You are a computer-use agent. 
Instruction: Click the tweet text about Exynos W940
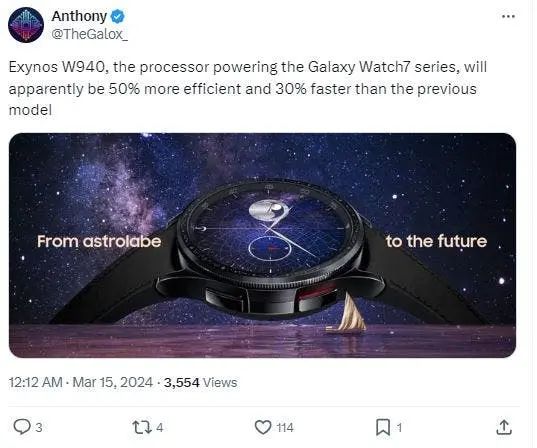pos(247,88)
